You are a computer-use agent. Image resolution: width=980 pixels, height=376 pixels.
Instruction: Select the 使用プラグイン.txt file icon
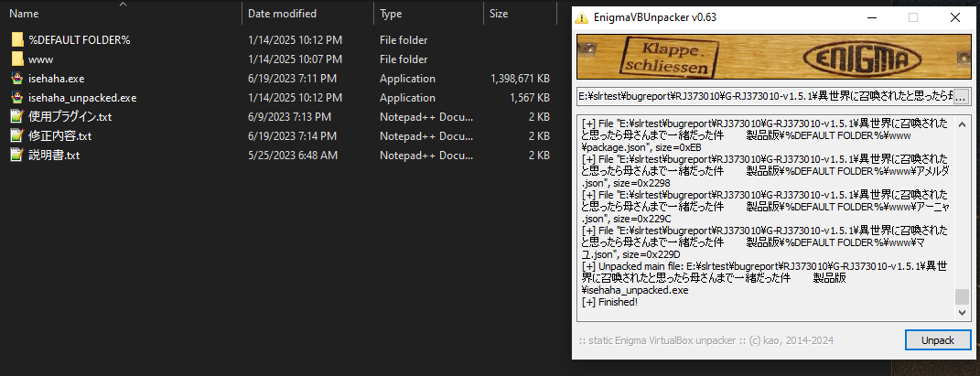pos(16,117)
